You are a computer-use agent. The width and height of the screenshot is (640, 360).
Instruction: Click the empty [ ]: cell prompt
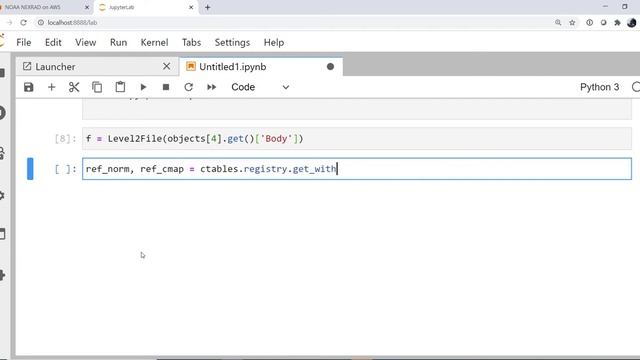tap(65, 169)
